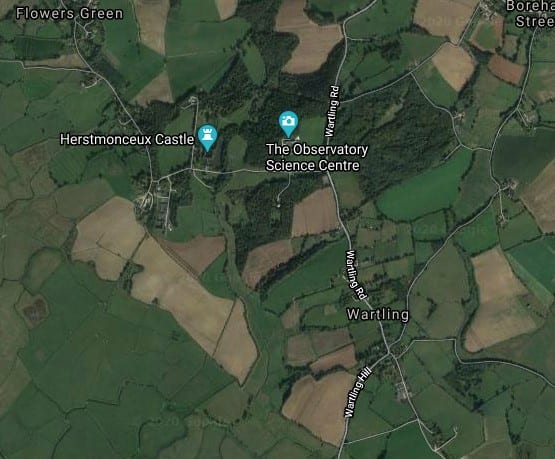Click the tan field west of Wartling Hill
The image size is (555, 459).
[320, 405]
